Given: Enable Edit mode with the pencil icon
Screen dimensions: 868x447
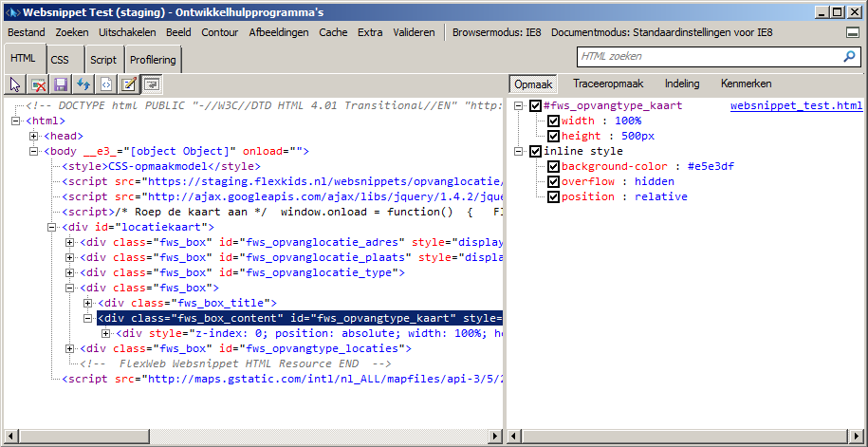Looking at the screenshot, I should tap(129, 84).
